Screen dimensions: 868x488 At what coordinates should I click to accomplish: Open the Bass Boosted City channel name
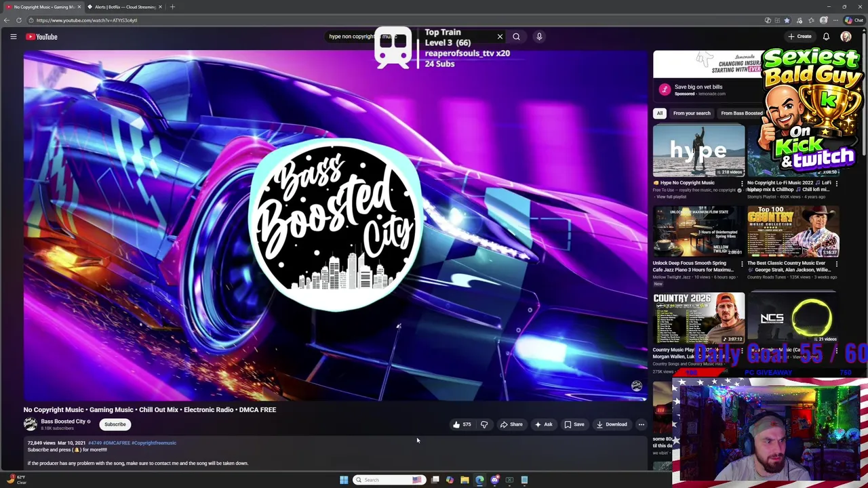click(x=62, y=422)
